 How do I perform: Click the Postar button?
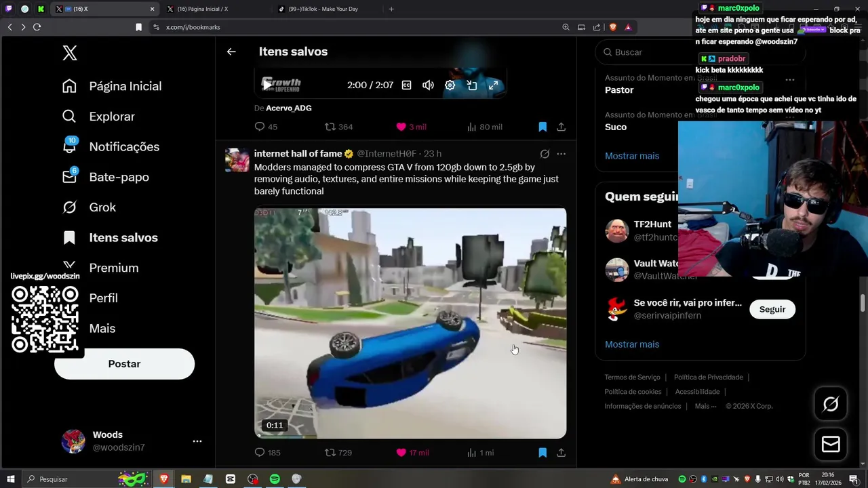(x=124, y=364)
